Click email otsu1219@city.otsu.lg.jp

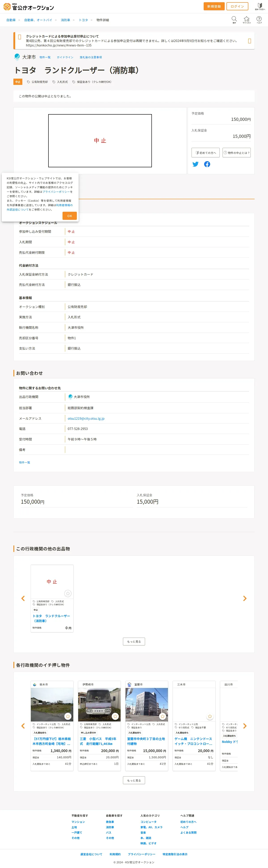point(86,419)
